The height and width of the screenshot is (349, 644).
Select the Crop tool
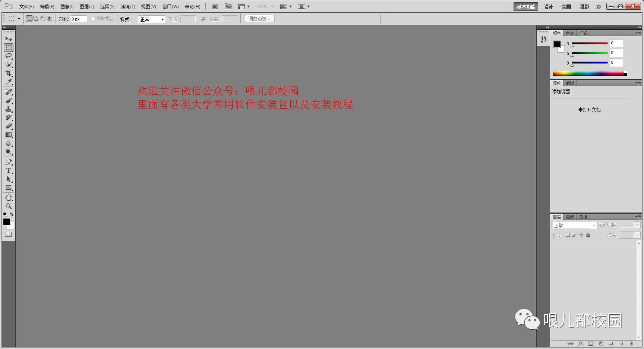(9, 73)
